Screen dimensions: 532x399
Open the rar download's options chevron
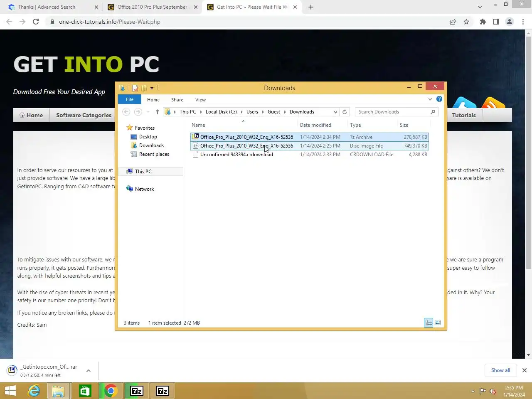(x=89, y=370)
